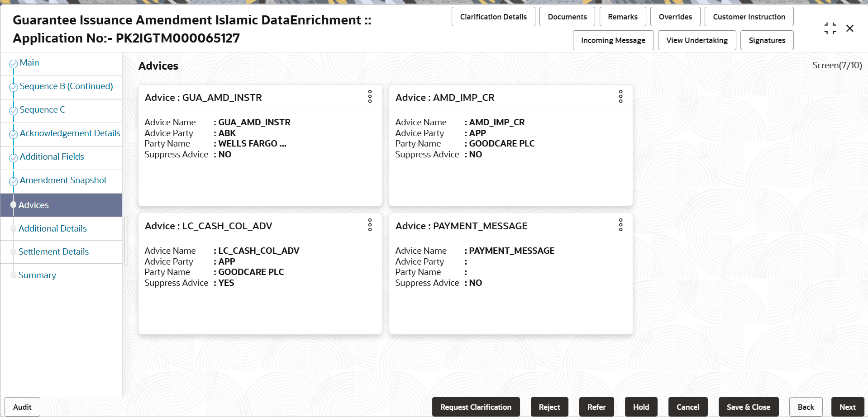Click the Refer button
The width and height of the screenshot is (868, 417).
click(x=596, y=407)
